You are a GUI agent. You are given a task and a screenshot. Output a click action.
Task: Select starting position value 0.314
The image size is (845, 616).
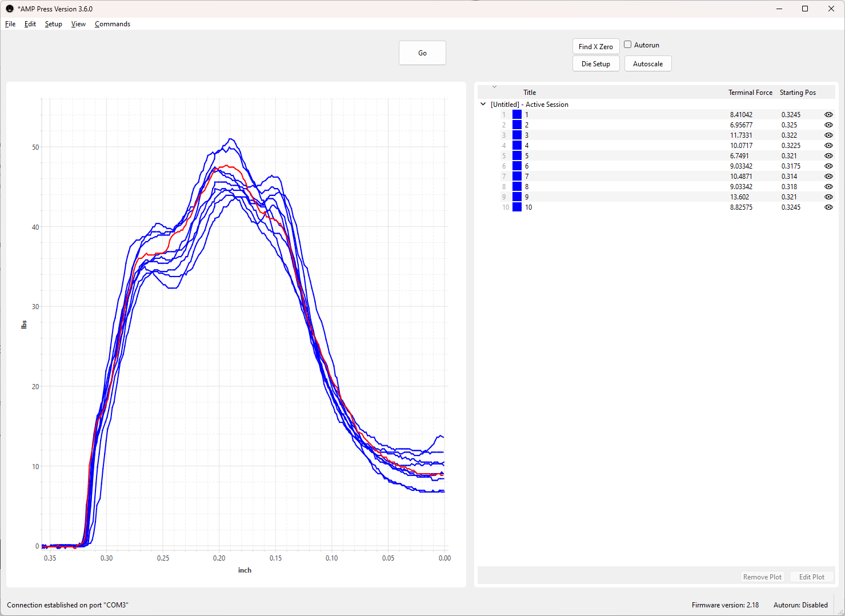click(x=789, y=177)
